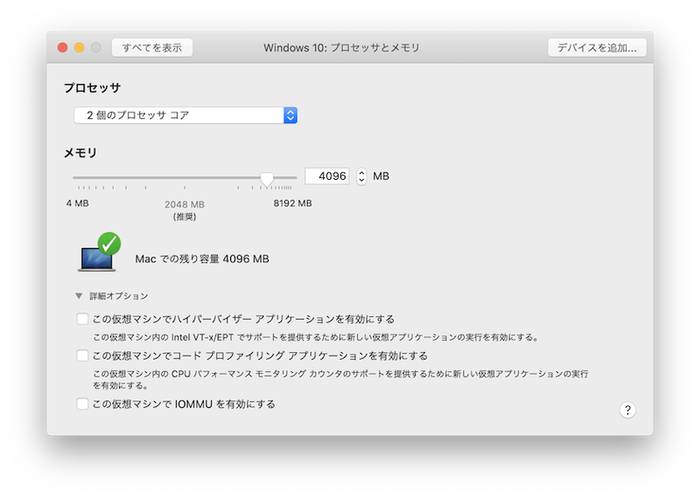Click the CPU performance counter description text
The width and height of the screenshot is (700, 497).
pos(341,379)
